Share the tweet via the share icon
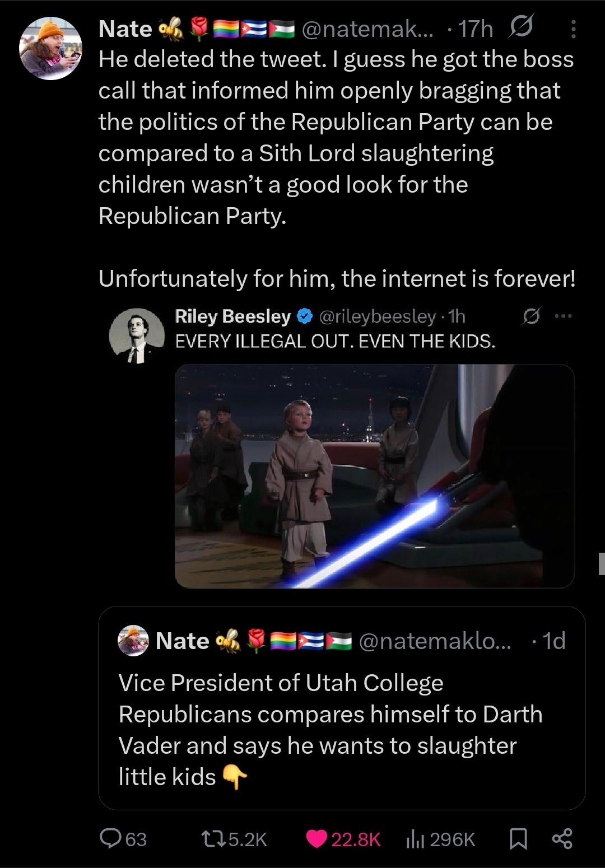 [x=562, y=838]
